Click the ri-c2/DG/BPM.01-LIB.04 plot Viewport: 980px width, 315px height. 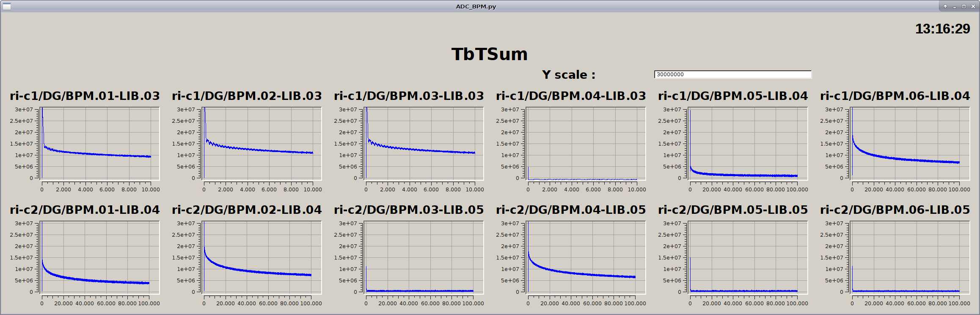coord(99,257)
